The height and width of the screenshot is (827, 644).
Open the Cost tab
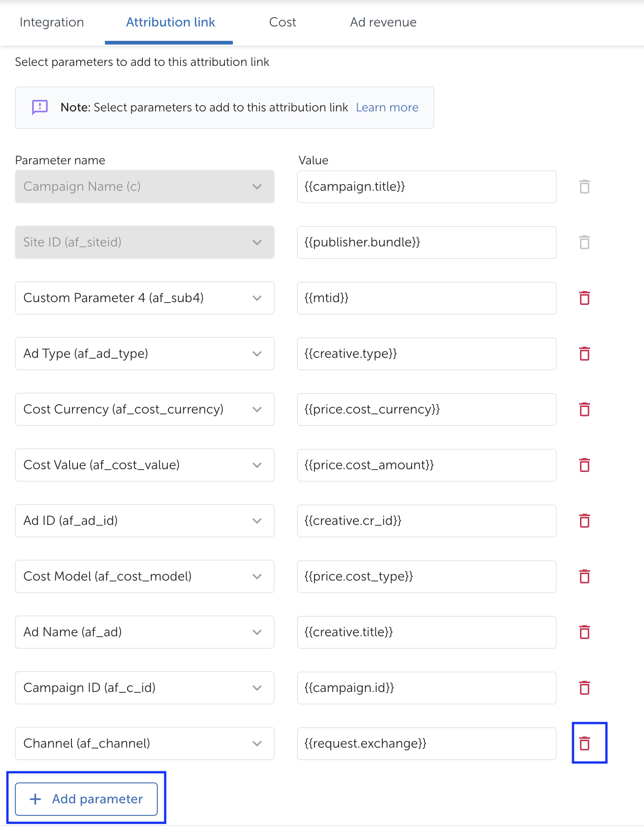tap(283, 22)
